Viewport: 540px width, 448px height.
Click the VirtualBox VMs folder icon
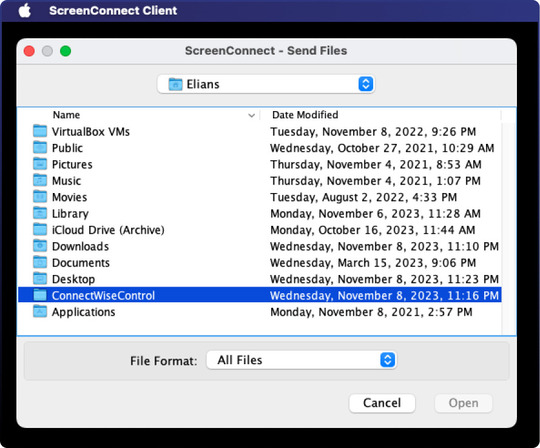pos(40,131)
